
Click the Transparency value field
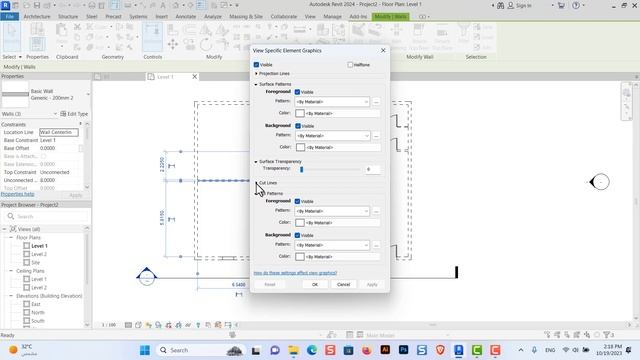[373, 169]
